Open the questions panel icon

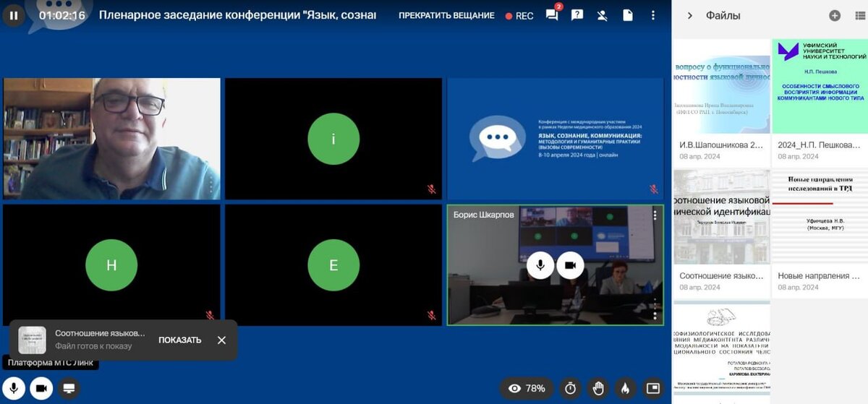pos(577,15)
